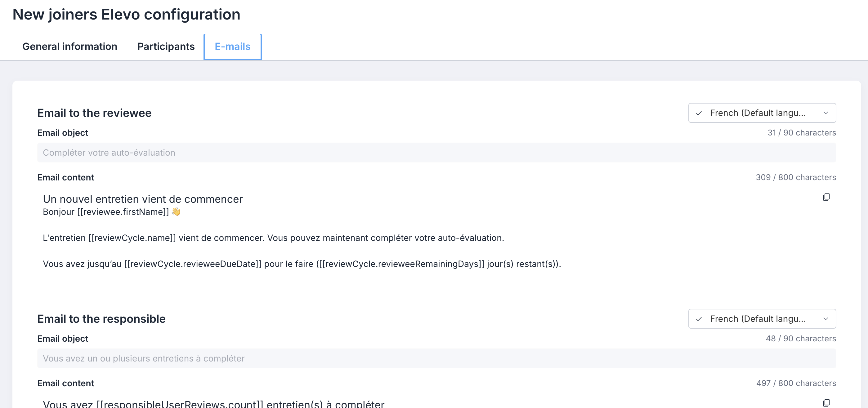Open the reviewee email language dropdown
The width and height of the screenshot is (868, 408).
pyautogui.click(x=762, y=113)
